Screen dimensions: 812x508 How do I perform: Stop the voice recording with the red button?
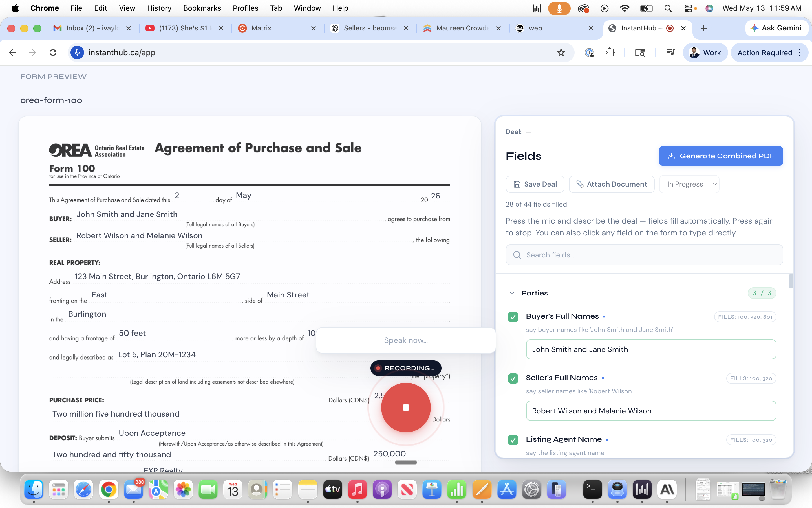click(406, 407)
